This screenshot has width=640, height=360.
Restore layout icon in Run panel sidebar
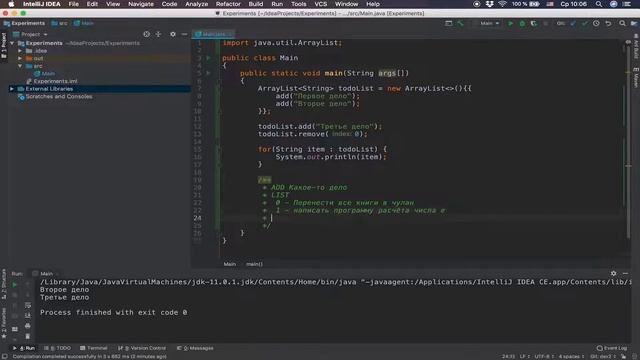point(15,329)
